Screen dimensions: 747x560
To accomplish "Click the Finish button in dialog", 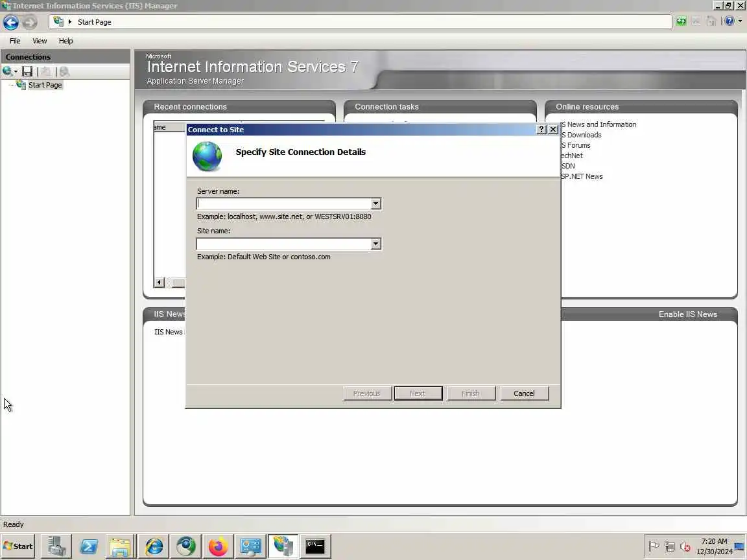I will click(x=471, y=393).
